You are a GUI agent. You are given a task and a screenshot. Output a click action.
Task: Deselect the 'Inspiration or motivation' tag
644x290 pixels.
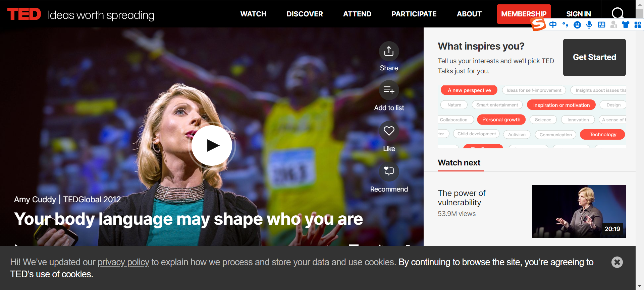click(x=561, y=105)
